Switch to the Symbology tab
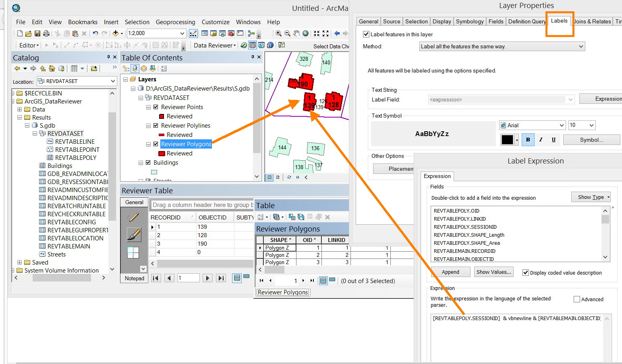This screenshot has width=622, height=364. coord(470,22)
